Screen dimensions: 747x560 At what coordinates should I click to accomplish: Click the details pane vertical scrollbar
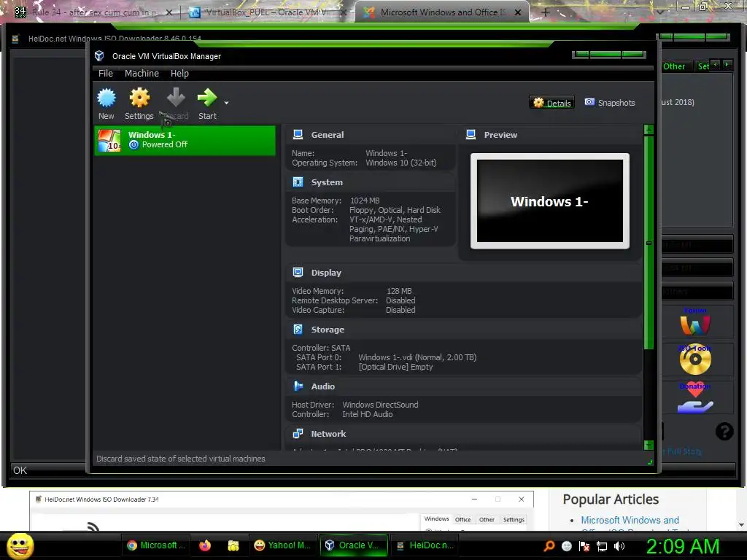649,287
